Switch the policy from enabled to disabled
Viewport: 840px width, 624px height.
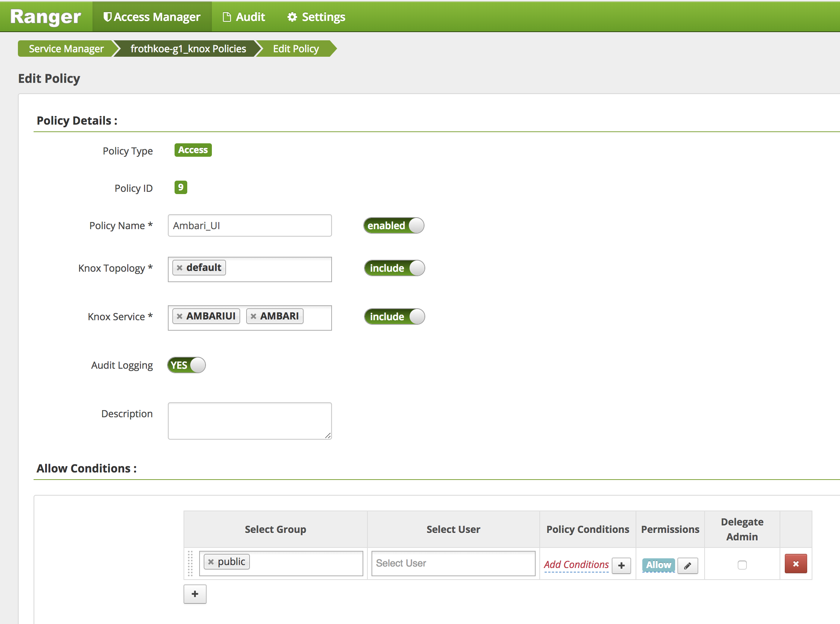pos(394,225)
